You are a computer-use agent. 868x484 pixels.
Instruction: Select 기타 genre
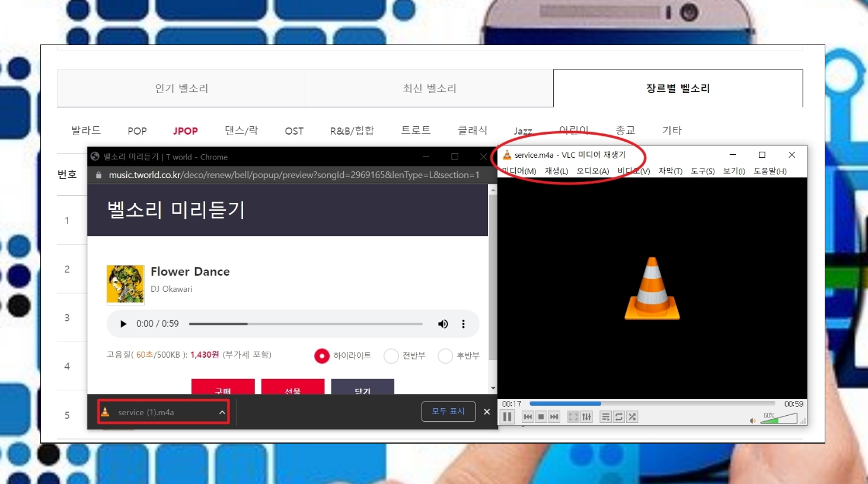point(672,130)
